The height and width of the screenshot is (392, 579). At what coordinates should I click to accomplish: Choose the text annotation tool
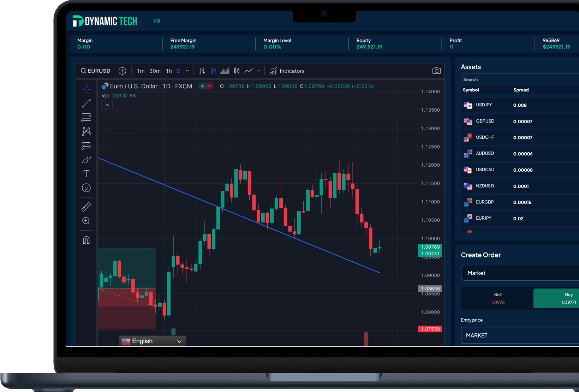coord(86,174)
